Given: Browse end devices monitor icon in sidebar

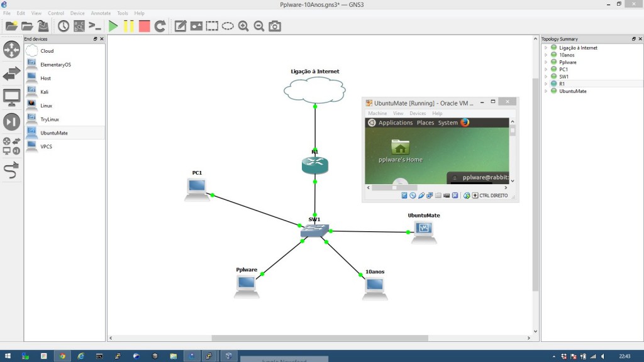Looking at the screenshot, I should (x=11, y=98).
